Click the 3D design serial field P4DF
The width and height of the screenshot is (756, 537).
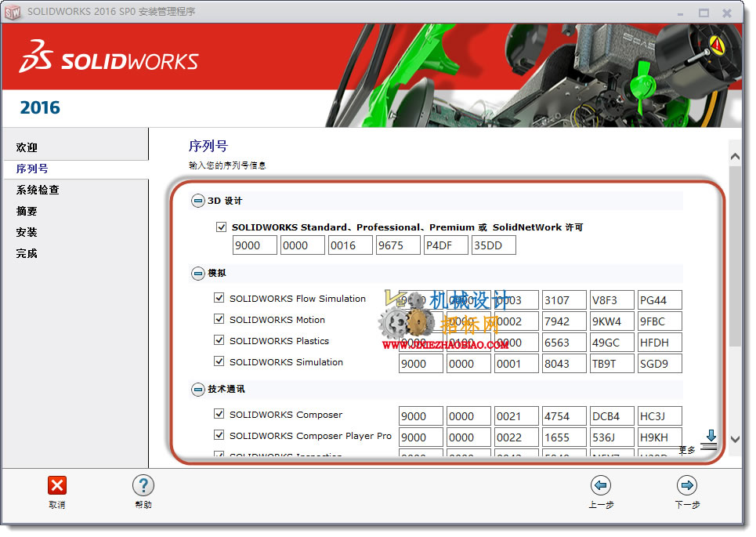pyautogui.click(x=446, y=245)
